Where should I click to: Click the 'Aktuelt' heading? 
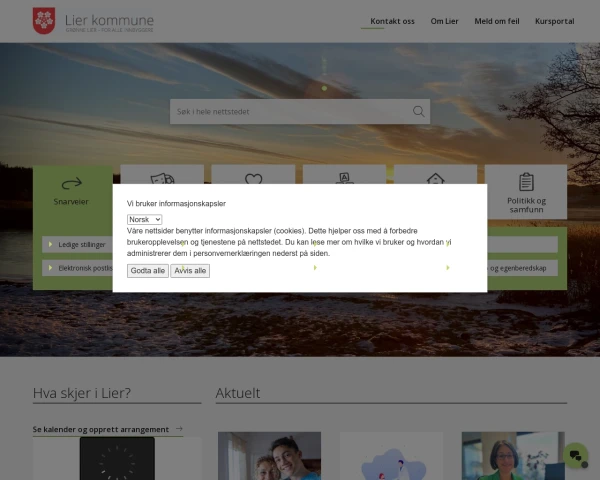[238, 393]
